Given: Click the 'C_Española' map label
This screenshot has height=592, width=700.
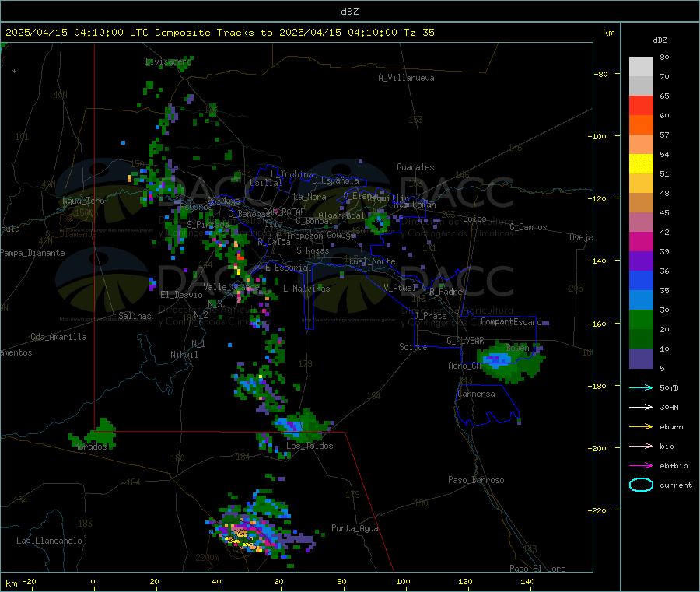Looking at the screenshot, I should click(x=335, y=180).
